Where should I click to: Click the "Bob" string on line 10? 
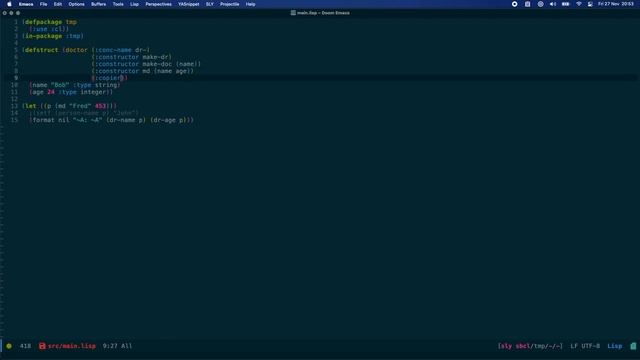point(60,85)
